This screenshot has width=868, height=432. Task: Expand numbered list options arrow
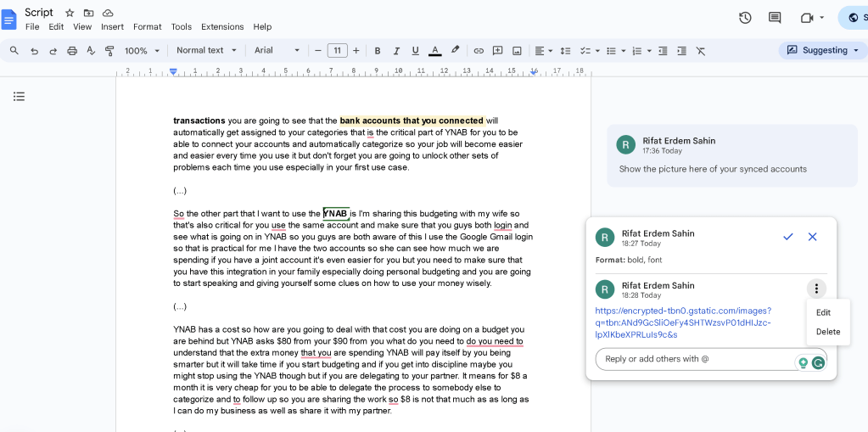click(x=649, y=51)
